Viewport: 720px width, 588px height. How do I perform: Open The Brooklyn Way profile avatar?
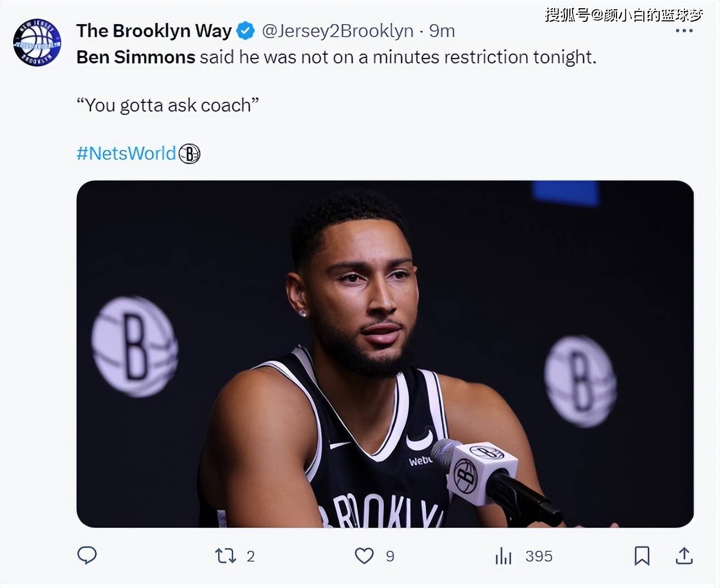point(37,43)
